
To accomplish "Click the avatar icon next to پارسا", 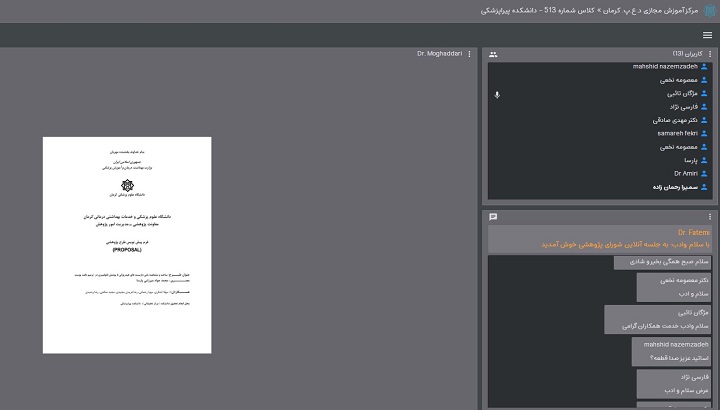I will 704,160.
